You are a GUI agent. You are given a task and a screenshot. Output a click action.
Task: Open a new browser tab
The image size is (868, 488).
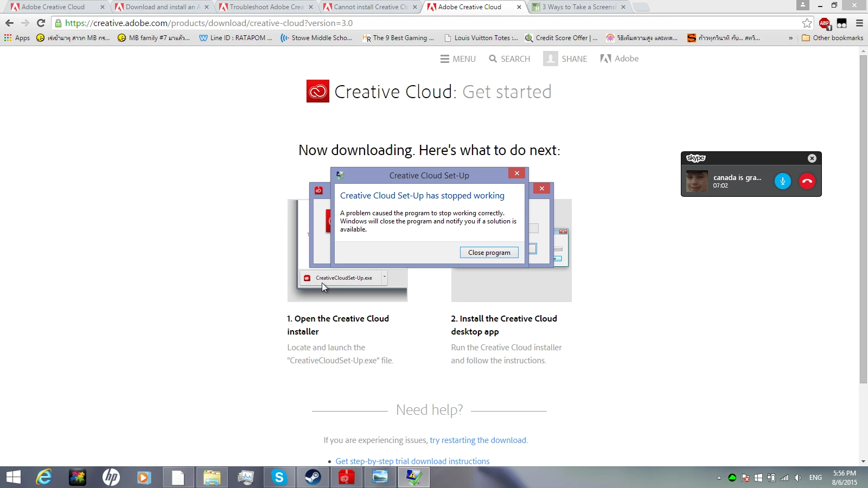(641, 7)
